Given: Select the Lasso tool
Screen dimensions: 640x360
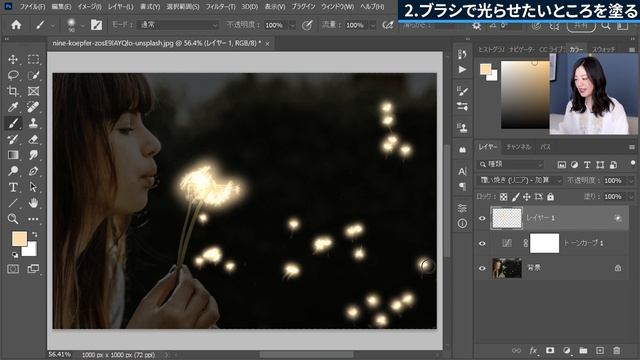Looking at the screenshot, I should 13,75.
